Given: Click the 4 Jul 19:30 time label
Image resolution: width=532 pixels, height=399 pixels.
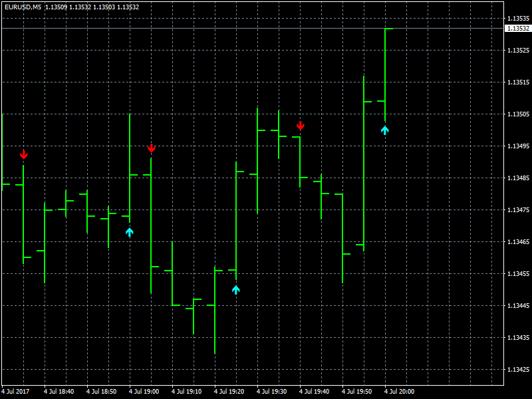Looking at the screenshot, I should (271, 391).
